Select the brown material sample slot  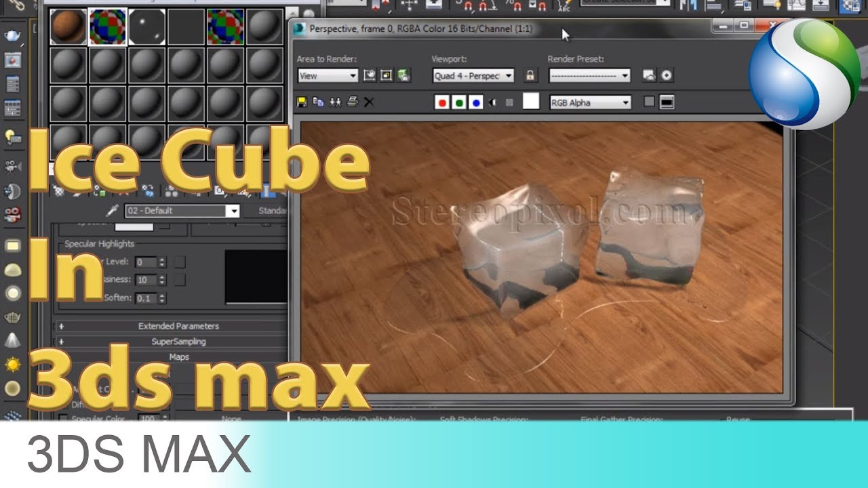[68, 26]
